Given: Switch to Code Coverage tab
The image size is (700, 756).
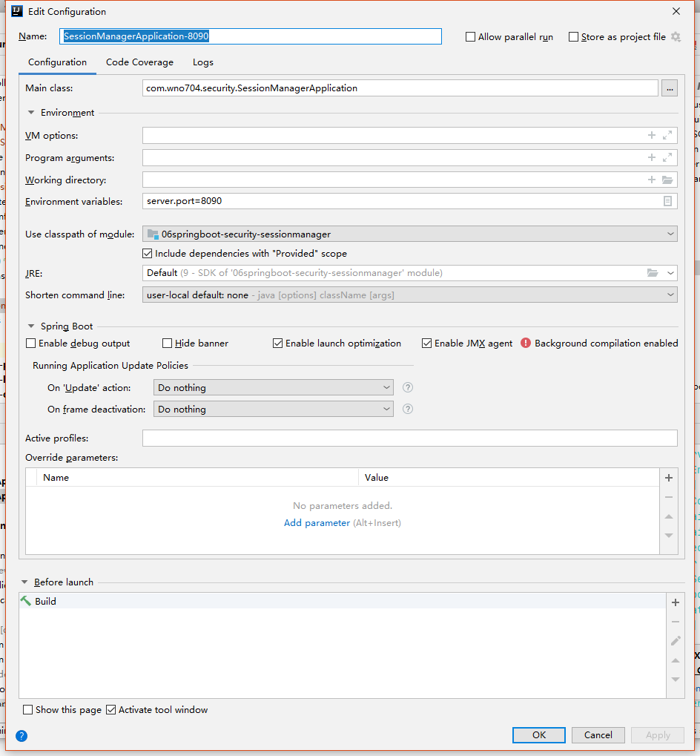Looking at the screenshot, I should click(139, 62).
